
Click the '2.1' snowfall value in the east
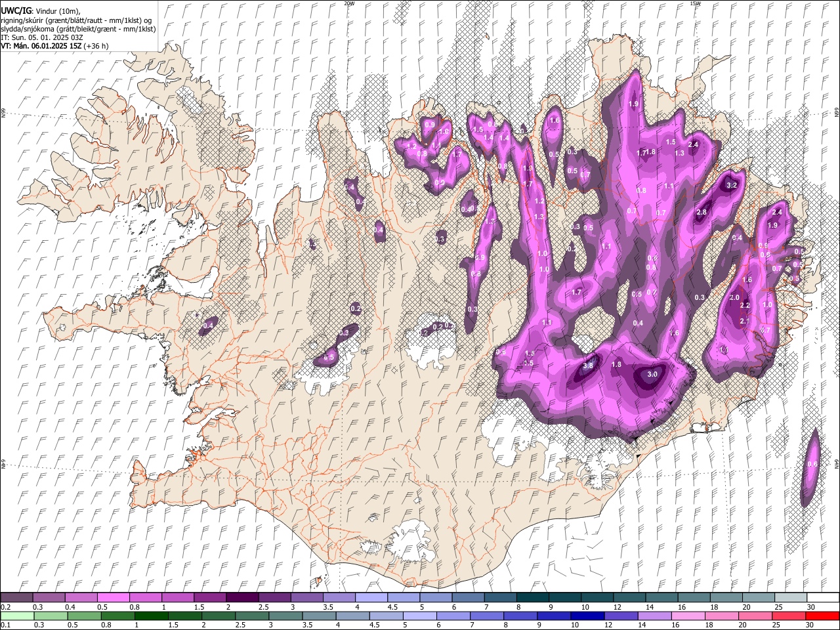[x=744, y=321]
